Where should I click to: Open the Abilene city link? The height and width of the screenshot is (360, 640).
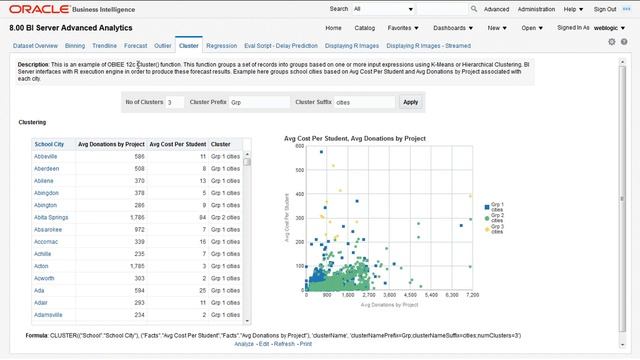[44, 181]
